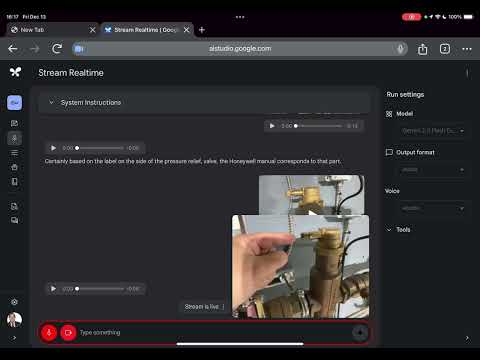Screen dimensions: 480x360
Task: Tap the microphone icon in address bar
Action: (400, 49)
